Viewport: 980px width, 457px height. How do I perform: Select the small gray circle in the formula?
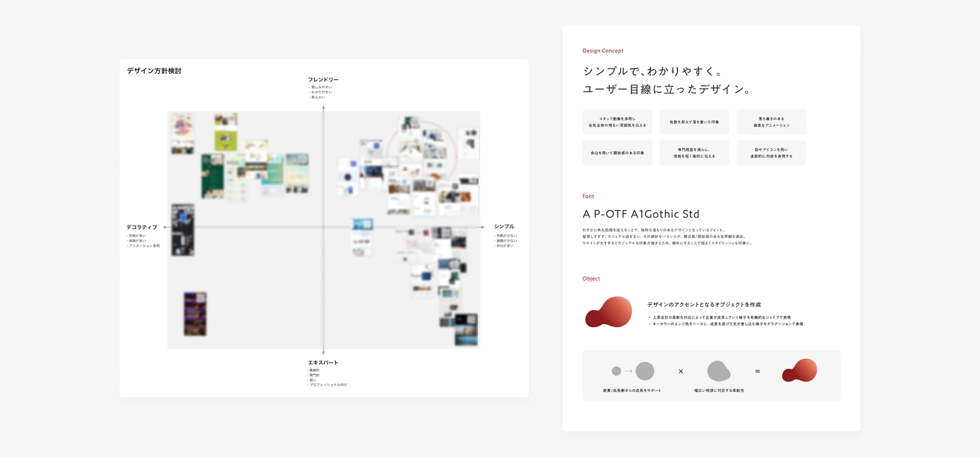pyautogui.click(x=616, y=371)
